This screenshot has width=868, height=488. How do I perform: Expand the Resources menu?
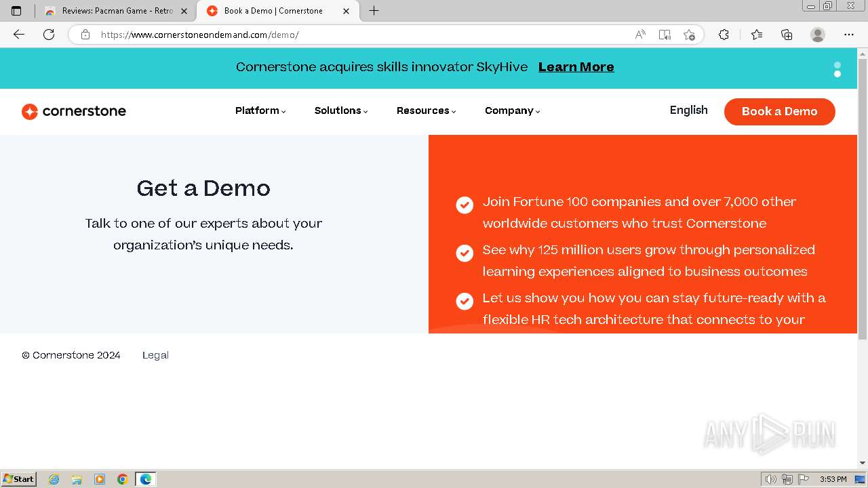(x=427, y=110)
